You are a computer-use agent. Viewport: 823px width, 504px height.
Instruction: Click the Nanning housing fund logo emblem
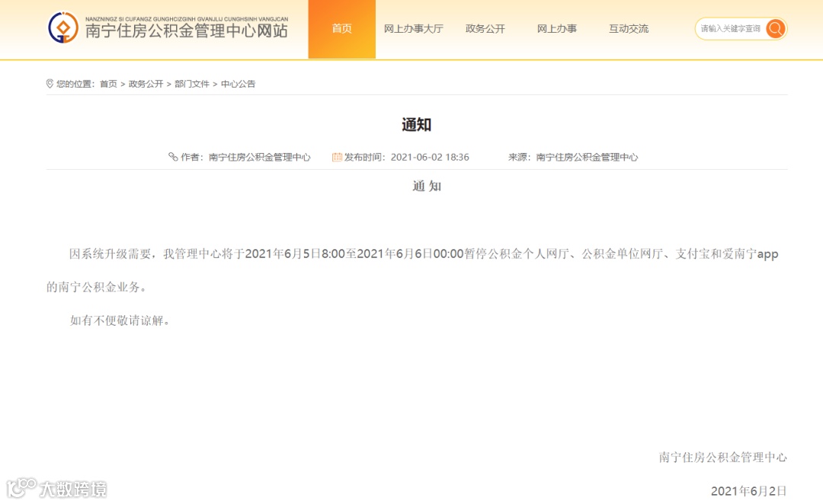(x=63, y=28)
